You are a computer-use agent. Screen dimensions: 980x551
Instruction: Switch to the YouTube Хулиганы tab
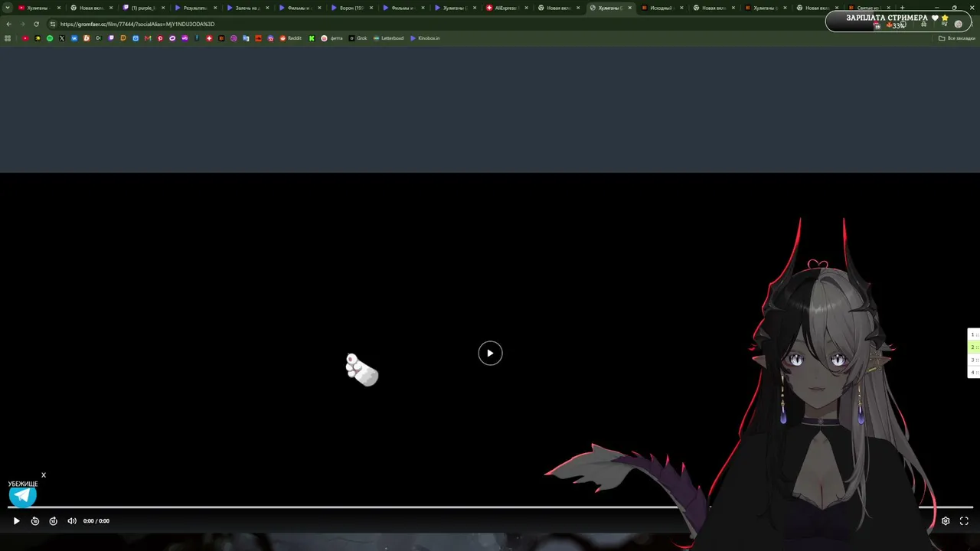(38, 8)
